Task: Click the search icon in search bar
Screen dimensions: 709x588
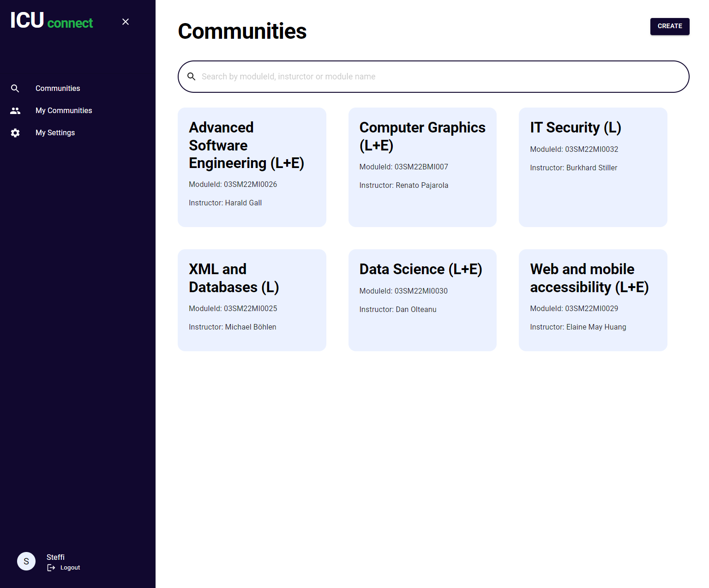Action: click(192, 77)
